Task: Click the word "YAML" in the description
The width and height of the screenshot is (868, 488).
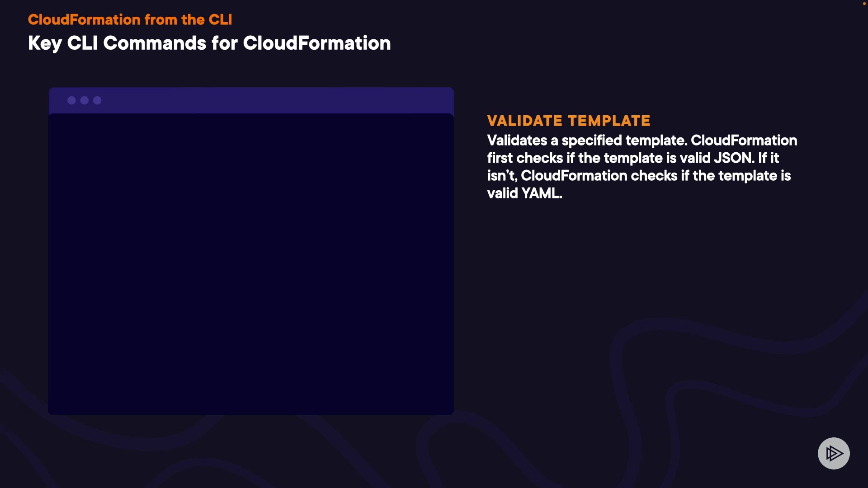Action: [x=541, y=193]
